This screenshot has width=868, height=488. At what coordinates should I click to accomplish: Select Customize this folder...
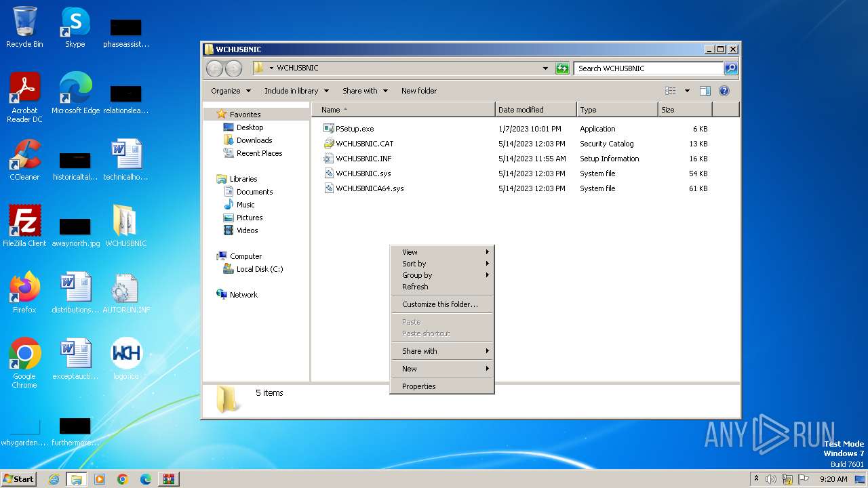pyautogui.click(x=442, y=304)
